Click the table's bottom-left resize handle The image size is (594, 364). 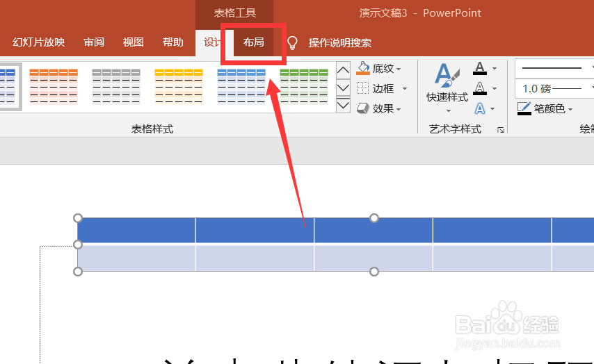[78, 272]
